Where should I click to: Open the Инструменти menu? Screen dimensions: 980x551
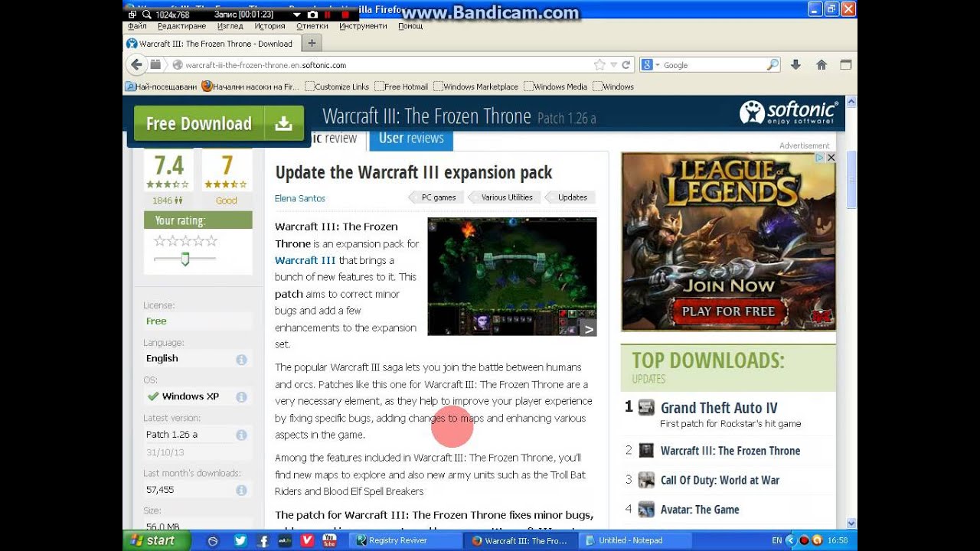[363, 25]
